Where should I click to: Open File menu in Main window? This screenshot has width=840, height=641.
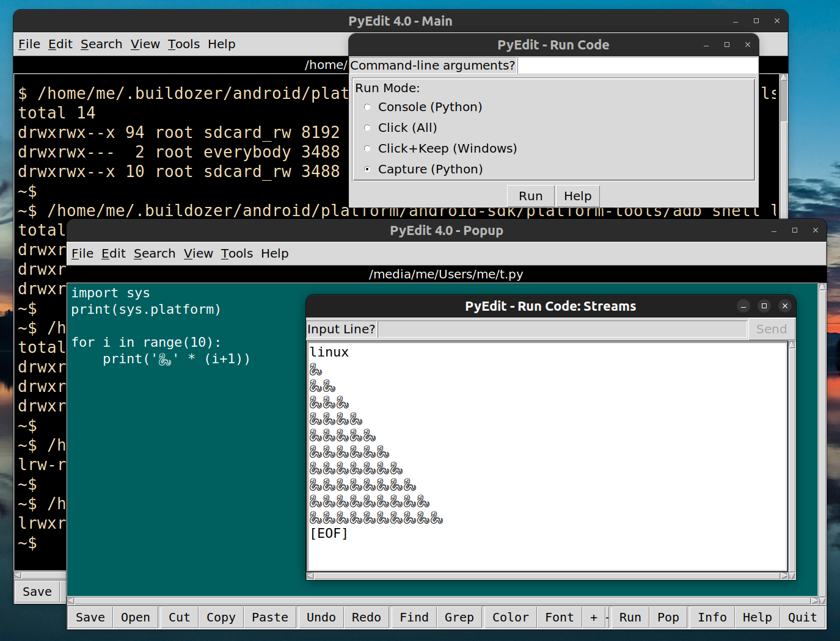(x=29, y=44)
